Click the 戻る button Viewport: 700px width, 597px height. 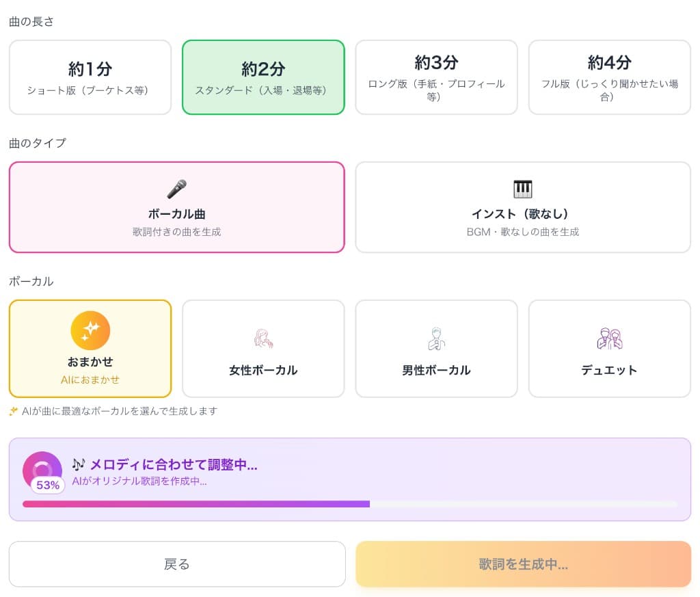coord(176,563)
